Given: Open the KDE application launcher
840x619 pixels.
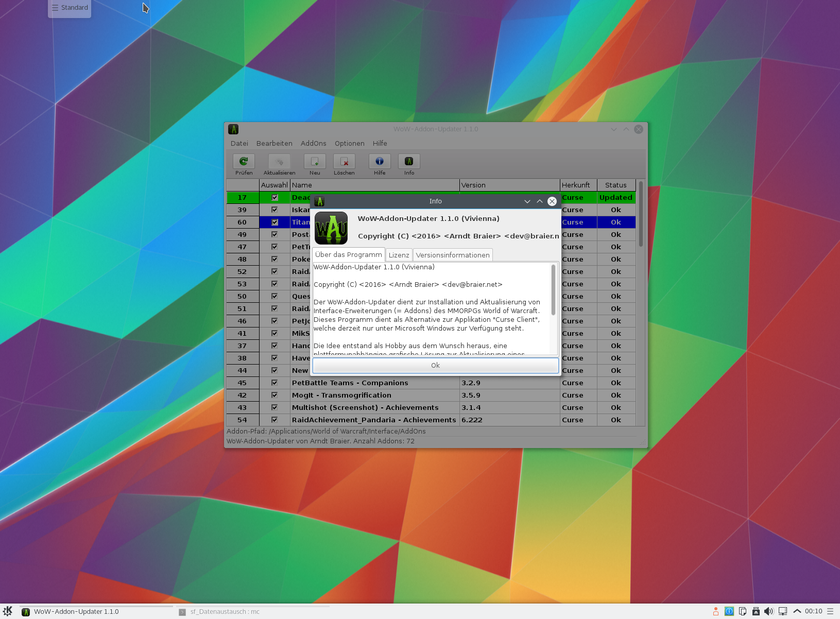Looking at the screenshot, I should [x=8, y=611].
